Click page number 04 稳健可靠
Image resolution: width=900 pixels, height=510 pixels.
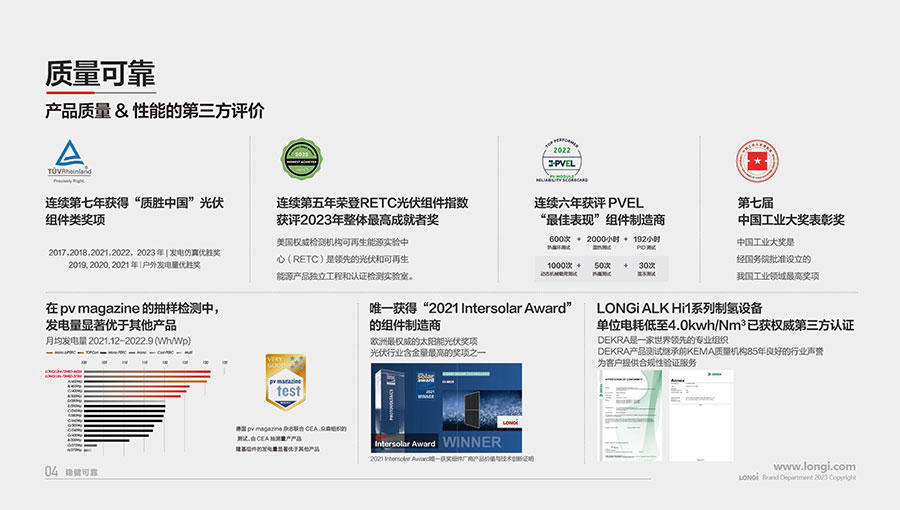[x=71, y=472]
